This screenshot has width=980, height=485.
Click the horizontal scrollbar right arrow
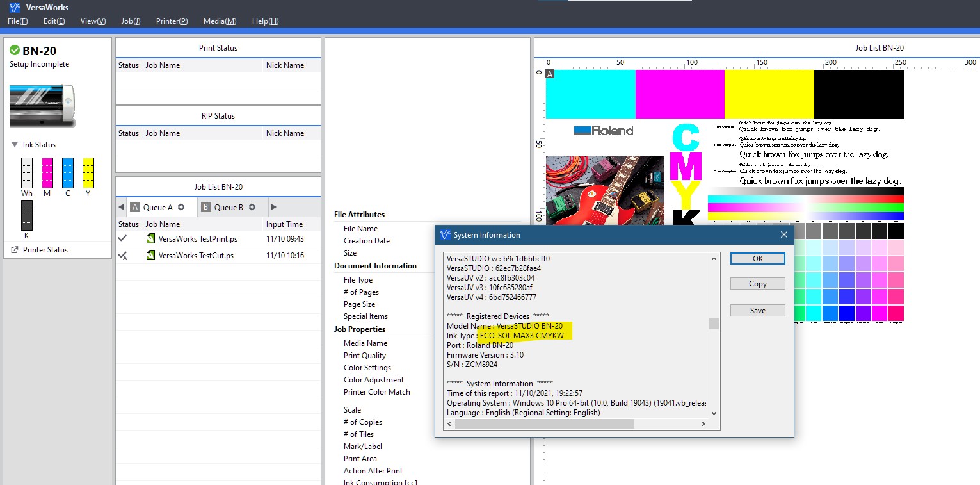coord(703,423)
